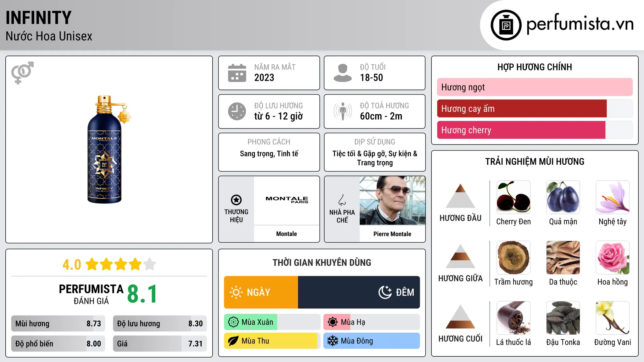Click the THỜI GIAN KHUYÊN DÙNG heading
Screen dimensions: 644x362
pos(322,262)
